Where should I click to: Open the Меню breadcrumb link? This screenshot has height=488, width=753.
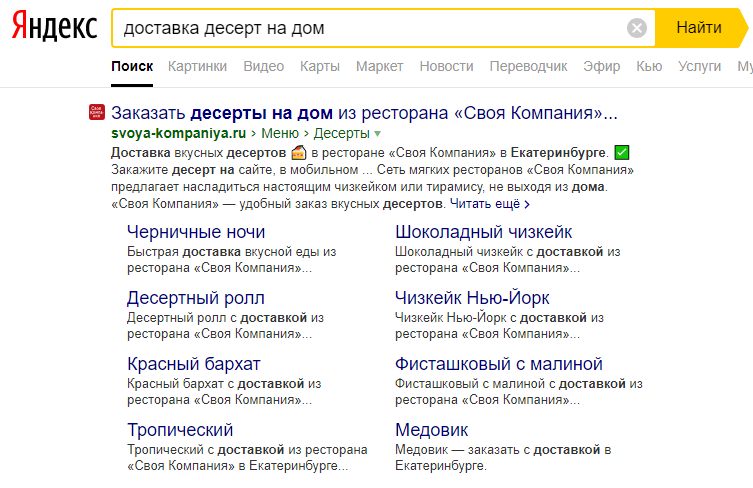tap(280, 133)
